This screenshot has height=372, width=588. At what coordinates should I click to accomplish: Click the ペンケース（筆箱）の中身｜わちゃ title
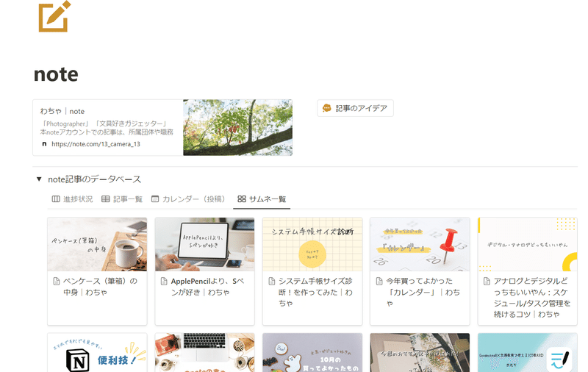[x=100, y=287]
